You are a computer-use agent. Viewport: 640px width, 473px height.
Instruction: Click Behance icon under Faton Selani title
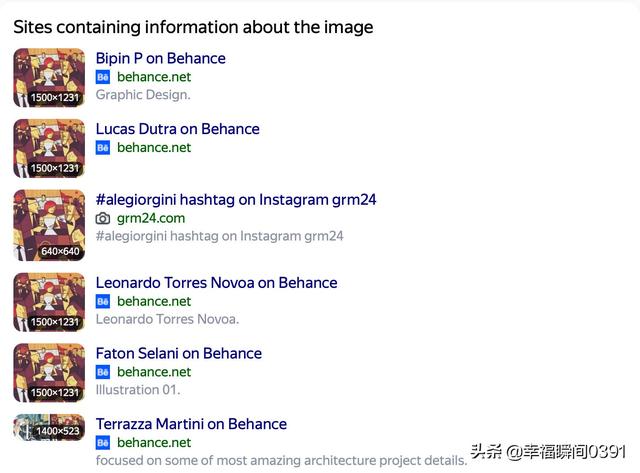(x=103, y=372)
